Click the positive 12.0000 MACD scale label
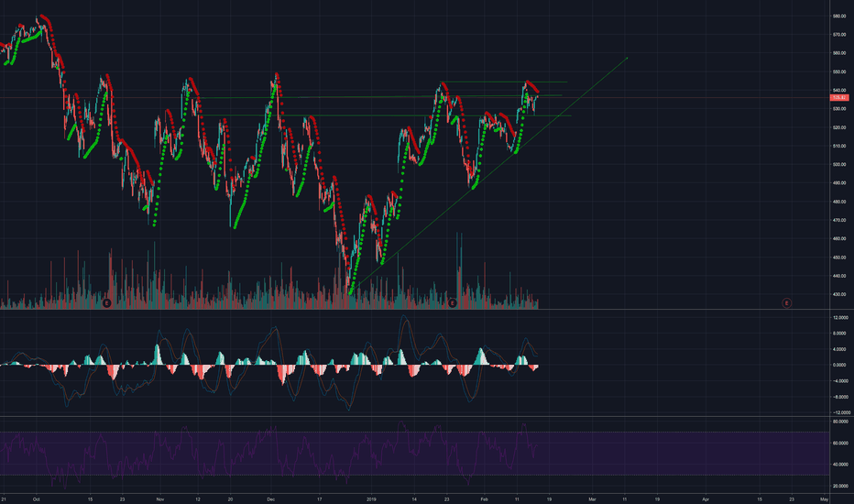Viewport: 854px width, 504px height. pos(840,318)
